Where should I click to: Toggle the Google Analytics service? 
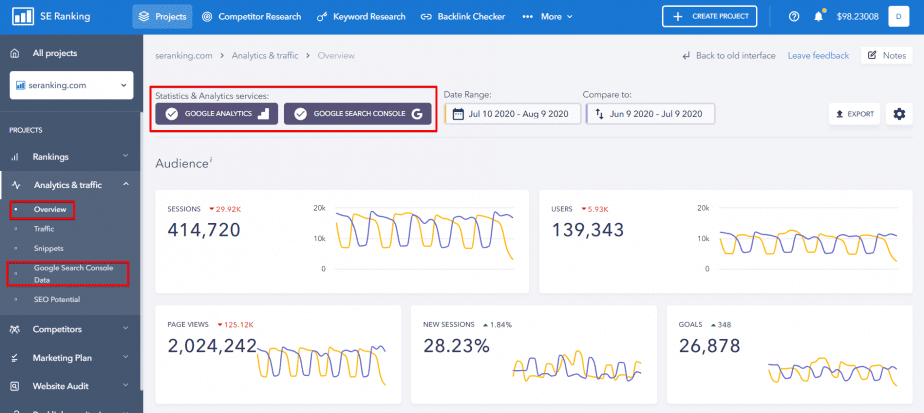tap(216, 114)
